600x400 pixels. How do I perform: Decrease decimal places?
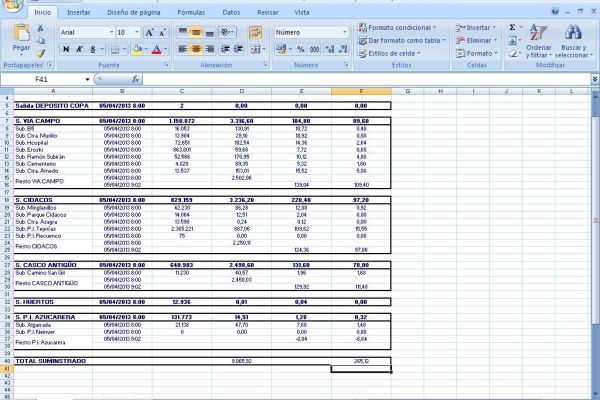pos(343,49)
